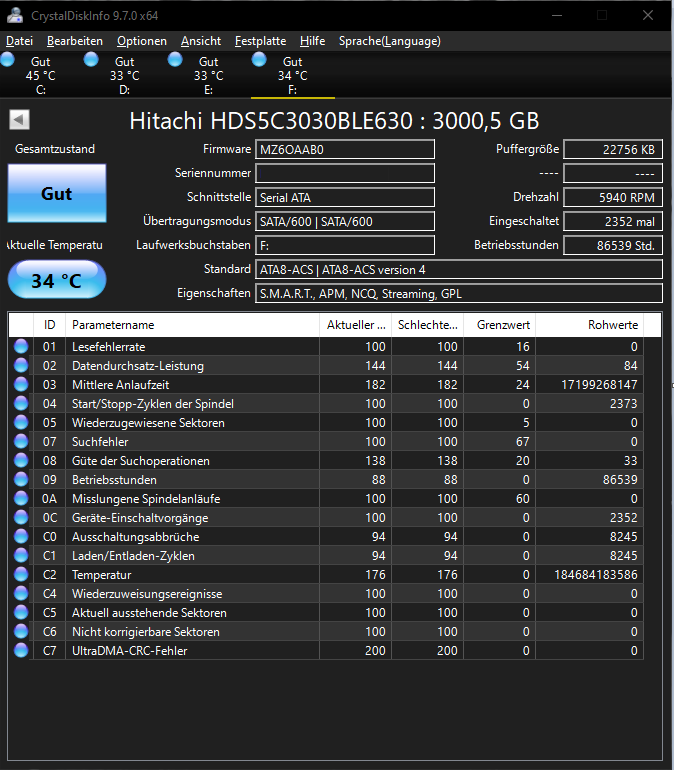Select the Wiederzugewiesene Sektoren parameter name
This screenshot has height=770, width=674.
point(148,423)
